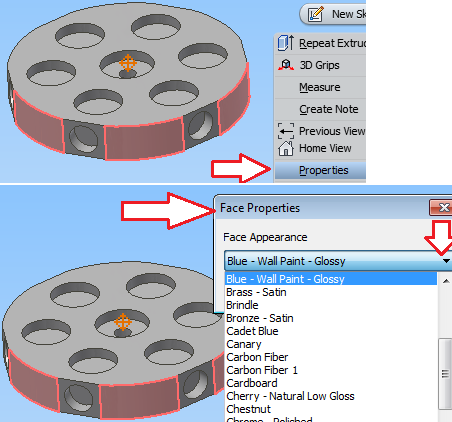Click the orange center point marker on top model
This screenshot has height=422, width=452.
[x=128, y=63]
